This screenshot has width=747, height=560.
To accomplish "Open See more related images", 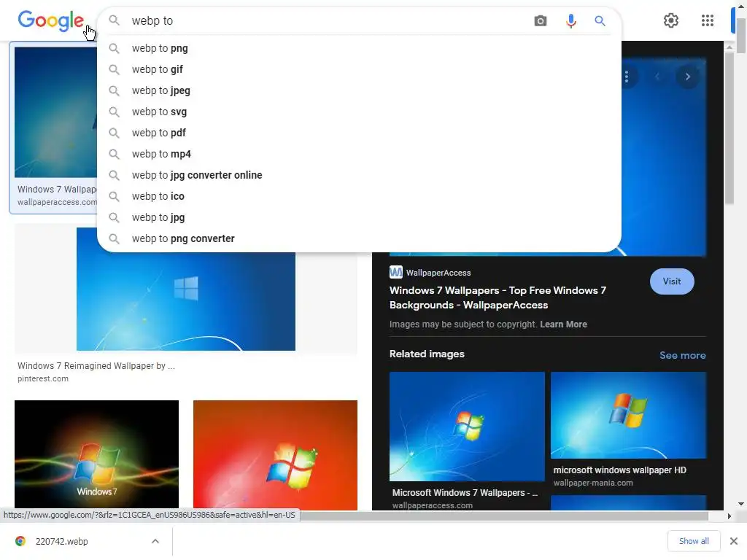I will coord(682,355).
